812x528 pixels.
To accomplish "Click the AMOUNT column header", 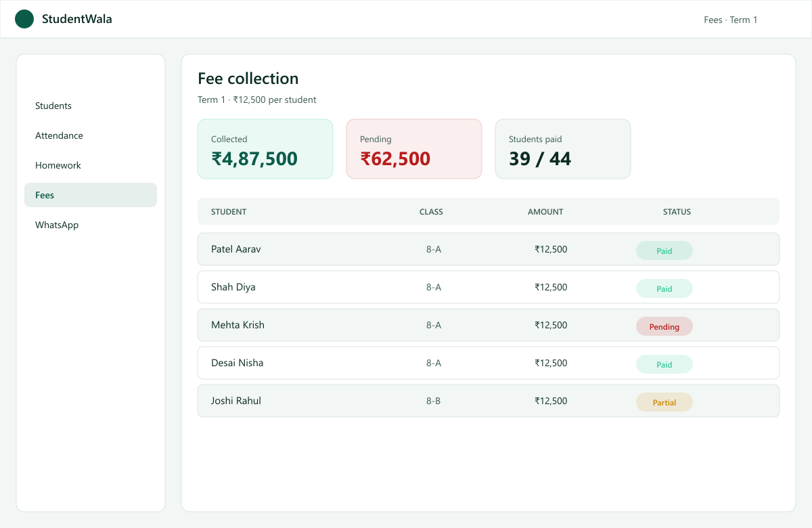I will pyautogui.click(x=545, y=212).
